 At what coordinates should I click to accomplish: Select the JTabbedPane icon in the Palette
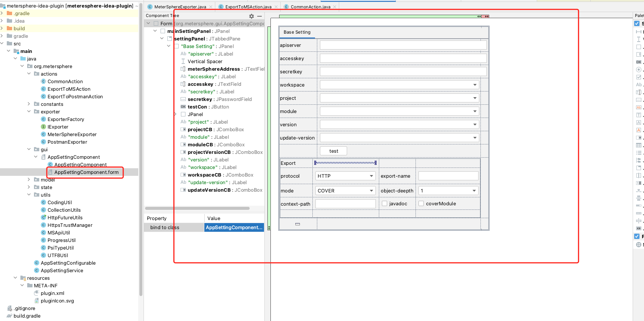pos(639,168)
